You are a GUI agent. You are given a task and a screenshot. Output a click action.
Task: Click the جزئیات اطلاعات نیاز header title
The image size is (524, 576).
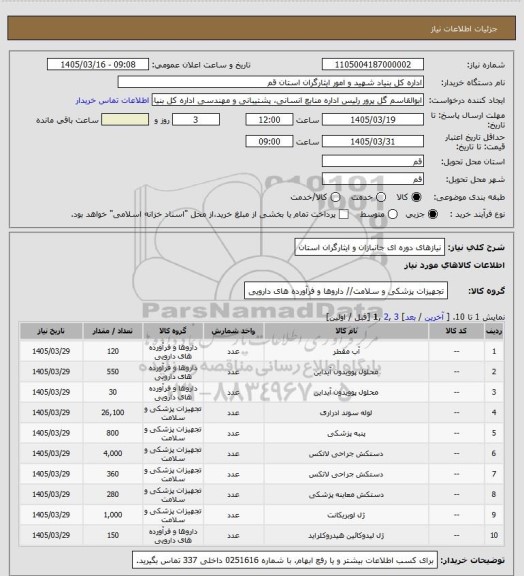(464, 29)
